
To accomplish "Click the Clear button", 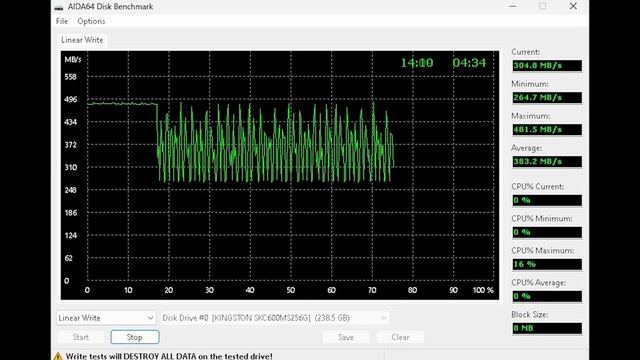I will (x=400, y=337).
